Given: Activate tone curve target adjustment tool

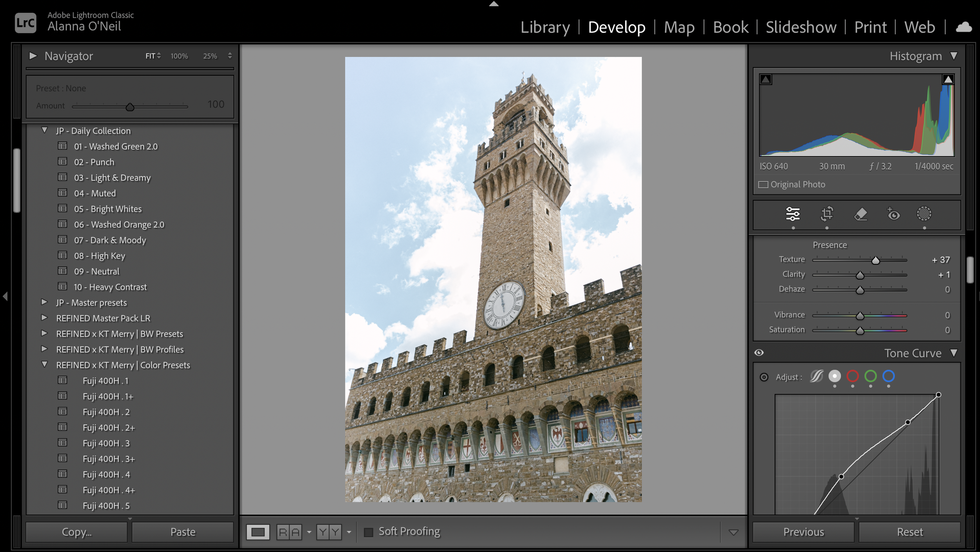Looking at the screenshot, I should (x=764, y=377).
